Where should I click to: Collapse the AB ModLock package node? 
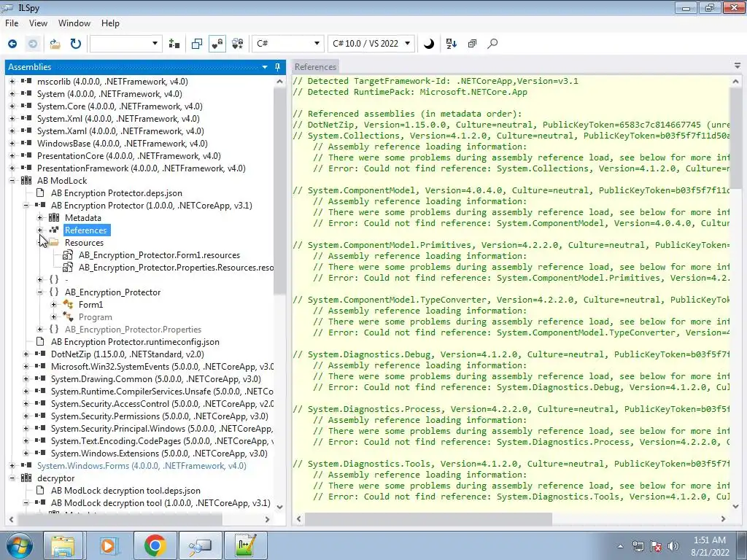[x=12, y=181]
